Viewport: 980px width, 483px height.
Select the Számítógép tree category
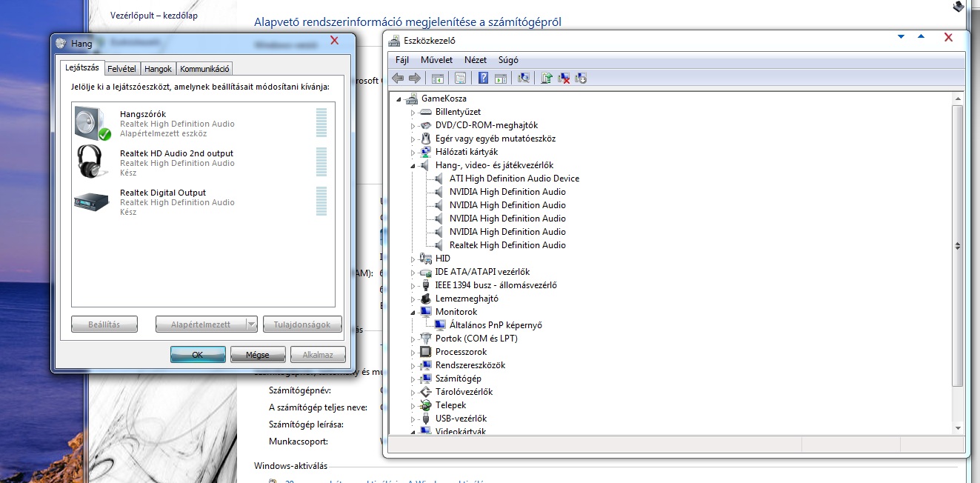[x=458, y=379]
